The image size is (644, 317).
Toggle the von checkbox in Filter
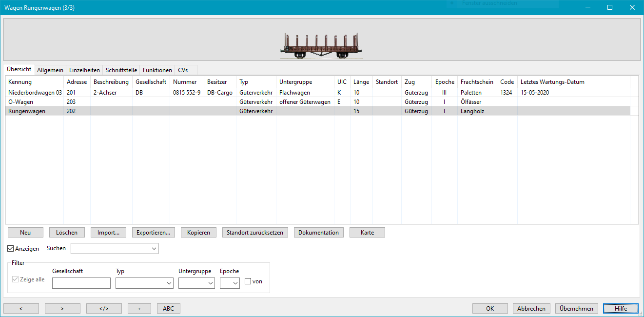(x=248, y=281)
